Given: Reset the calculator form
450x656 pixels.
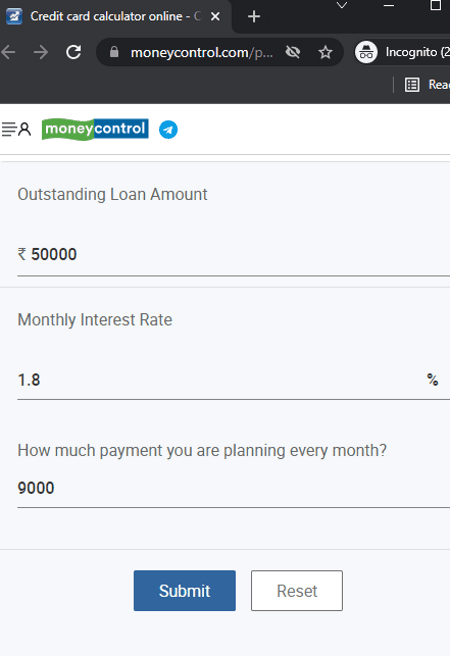Looking at the screenshot, I should click(x=297, y=590).
